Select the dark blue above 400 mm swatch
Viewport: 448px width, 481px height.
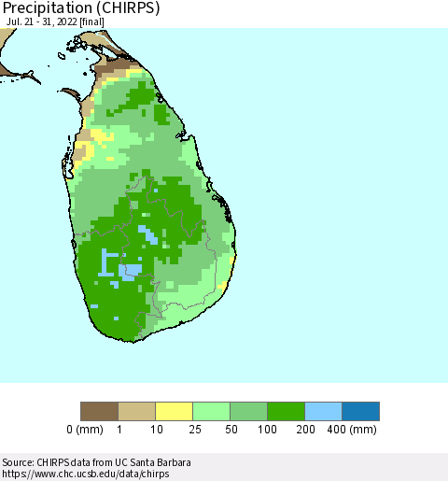point(360,411)
